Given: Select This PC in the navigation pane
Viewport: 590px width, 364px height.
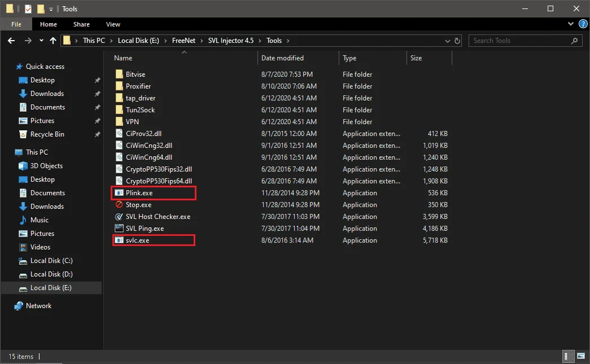Looking at the screenshot, I should (37, 152).
